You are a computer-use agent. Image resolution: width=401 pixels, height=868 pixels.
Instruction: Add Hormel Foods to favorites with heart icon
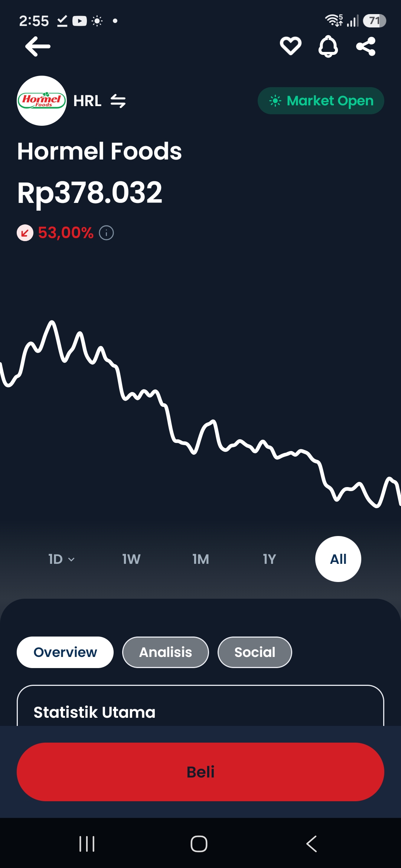(290, 46)
